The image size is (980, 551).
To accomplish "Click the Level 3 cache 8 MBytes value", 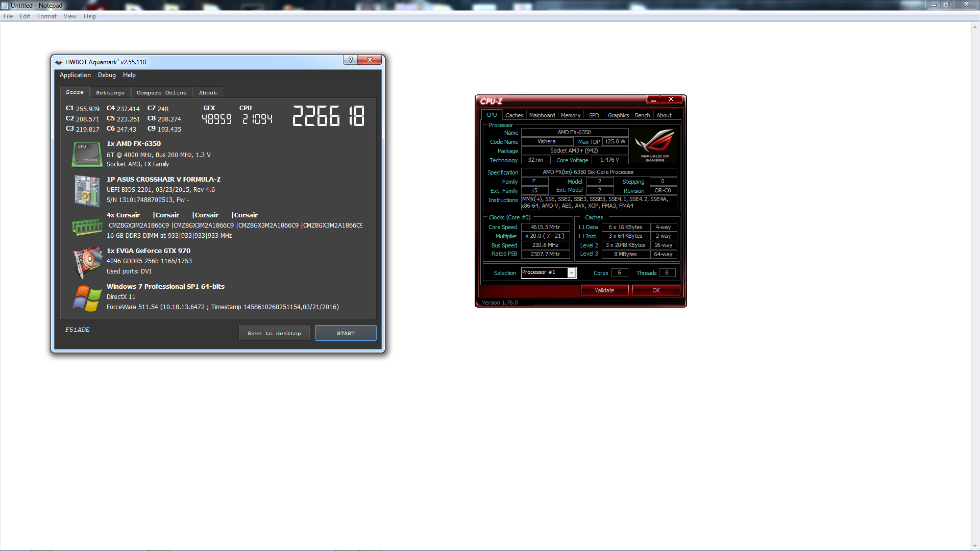I will coord(625,255).
